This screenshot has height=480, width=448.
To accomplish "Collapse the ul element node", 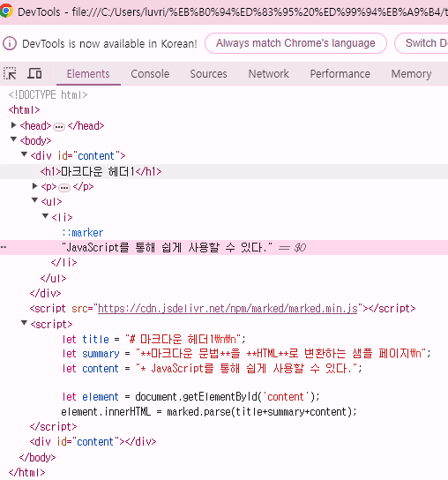I will 34,200.
